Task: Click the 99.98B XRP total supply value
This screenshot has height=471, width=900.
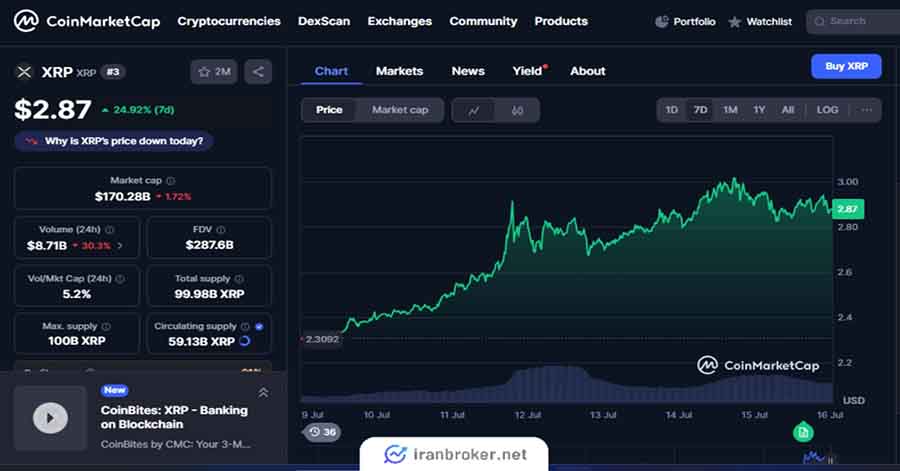Action: [x=210, y=294]
